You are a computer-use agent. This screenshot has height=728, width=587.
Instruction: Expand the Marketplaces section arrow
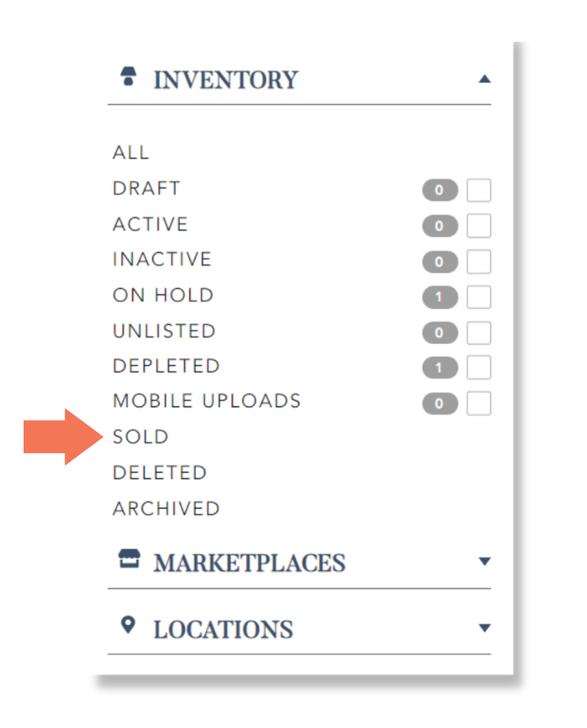click(484, 561)
